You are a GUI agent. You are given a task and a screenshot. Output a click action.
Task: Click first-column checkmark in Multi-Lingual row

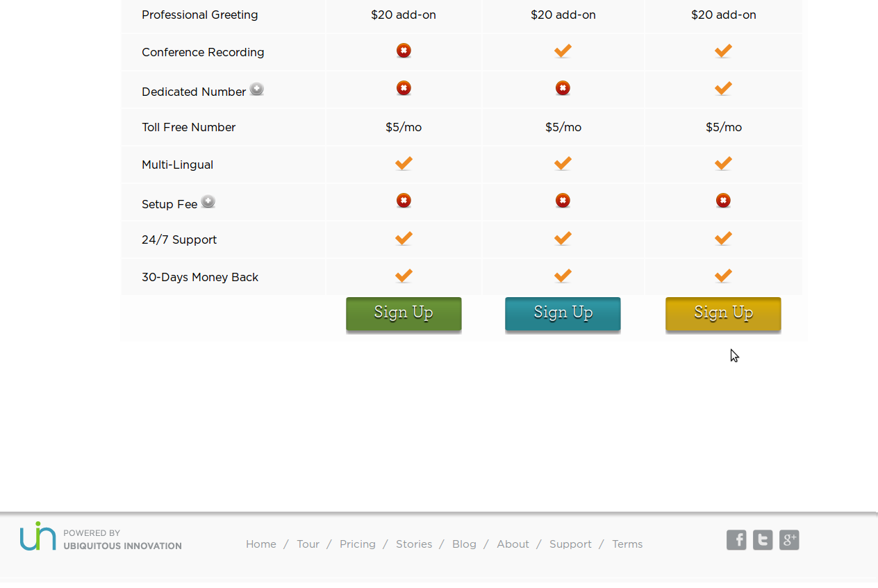point(404,163)
